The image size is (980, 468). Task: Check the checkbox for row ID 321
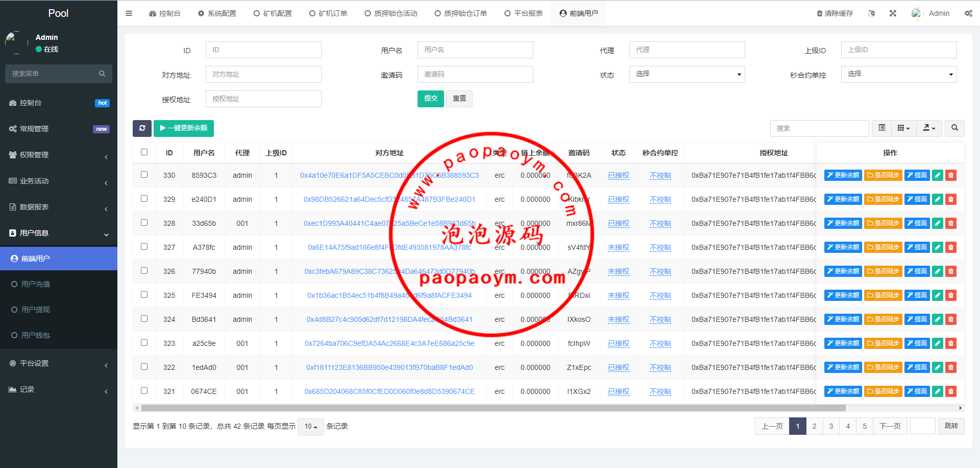coord(144,390)
